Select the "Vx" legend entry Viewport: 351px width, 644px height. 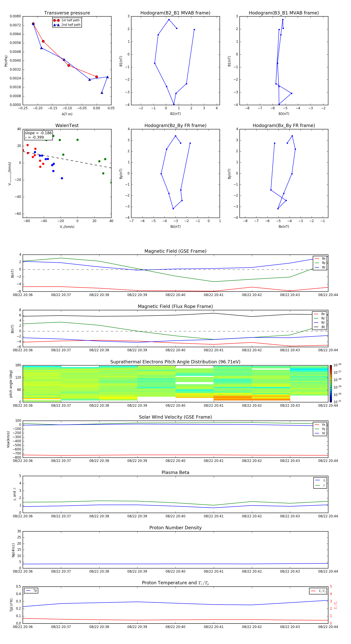(x=320, y=424)
